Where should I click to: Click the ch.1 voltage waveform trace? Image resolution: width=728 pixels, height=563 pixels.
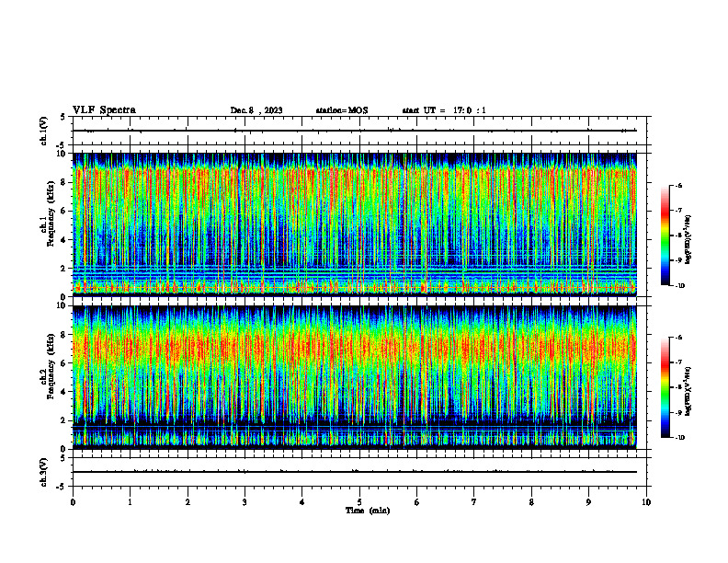tap(354, 131)
